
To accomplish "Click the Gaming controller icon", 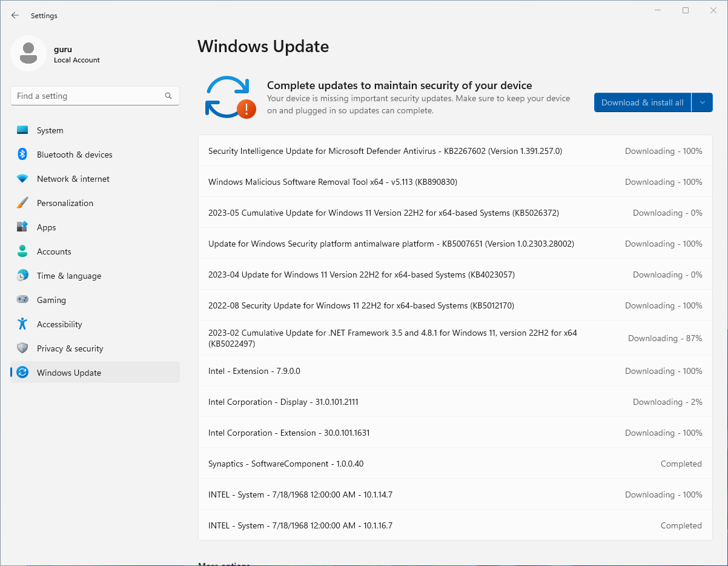I will (x=22, y=300).
